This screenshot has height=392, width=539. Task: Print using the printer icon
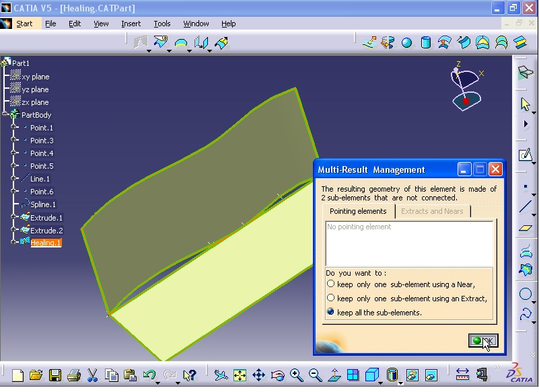[73, 375]
